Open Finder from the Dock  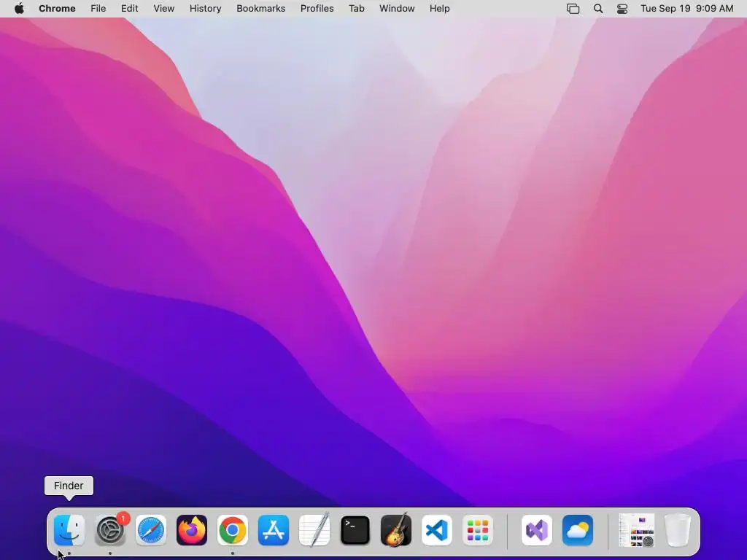[69, 530]
